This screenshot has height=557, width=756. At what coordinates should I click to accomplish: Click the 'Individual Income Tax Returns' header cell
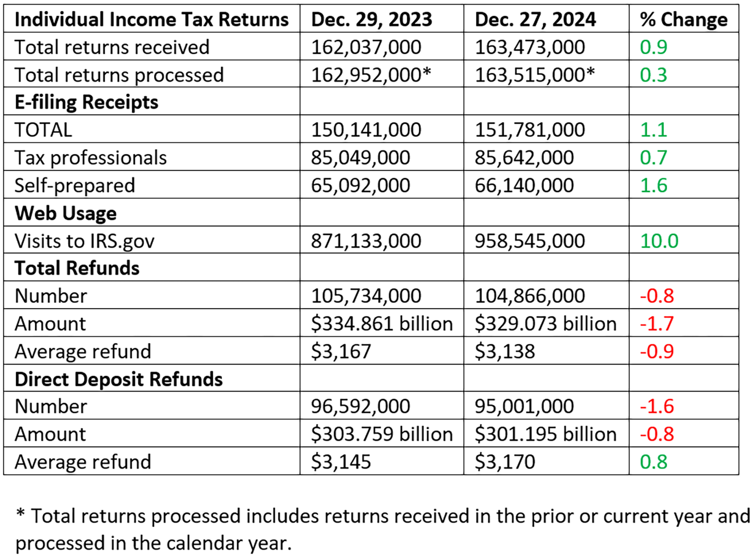click(151, 20)
